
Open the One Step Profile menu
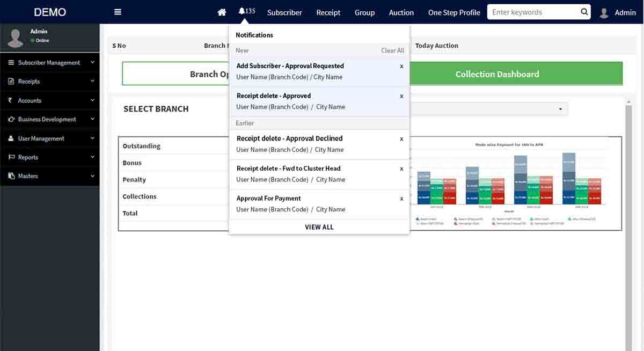pyautogui.click(x=454, y=12)
